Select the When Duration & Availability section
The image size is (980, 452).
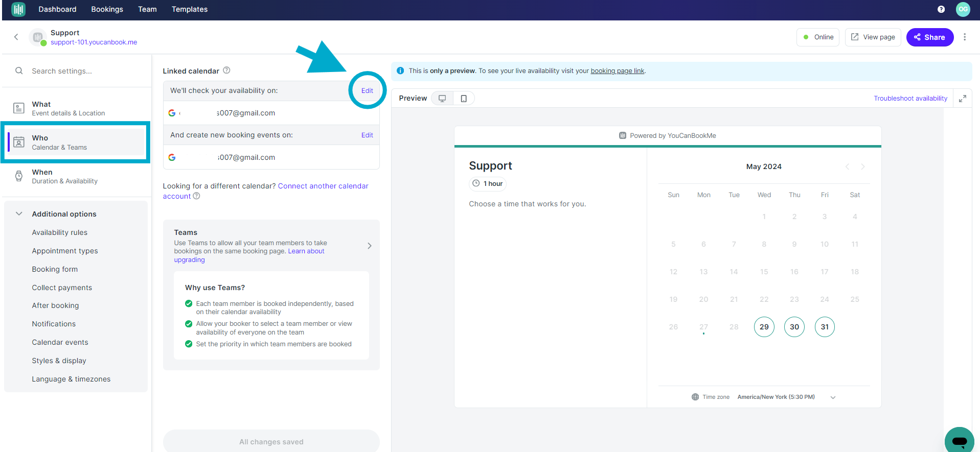point(76,176)
